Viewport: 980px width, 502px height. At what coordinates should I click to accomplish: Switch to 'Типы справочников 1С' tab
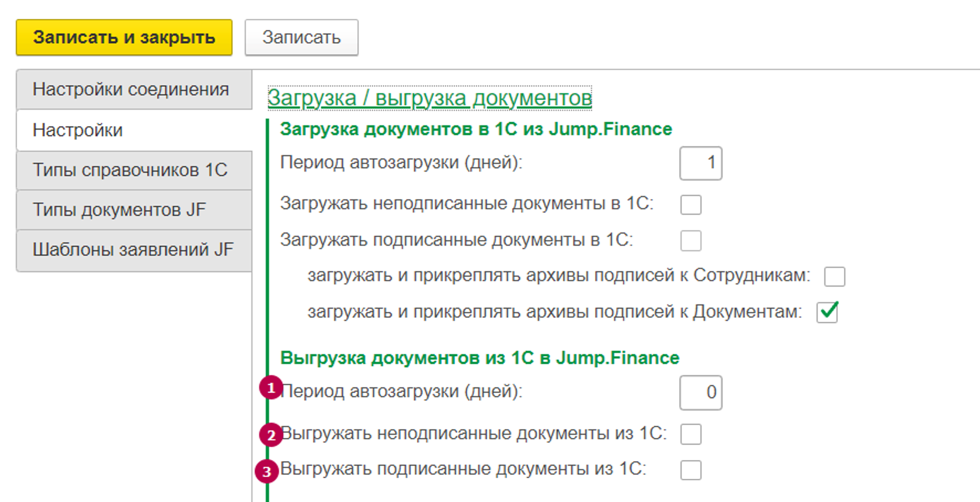tap(130, 170)
